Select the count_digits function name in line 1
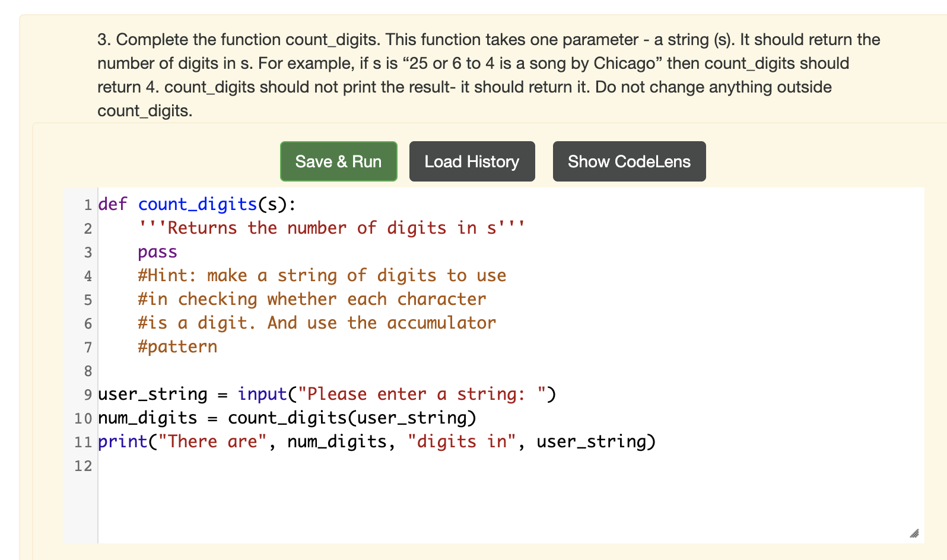The height and width of the screenshot is (560, 947). (x=197, y=204)
